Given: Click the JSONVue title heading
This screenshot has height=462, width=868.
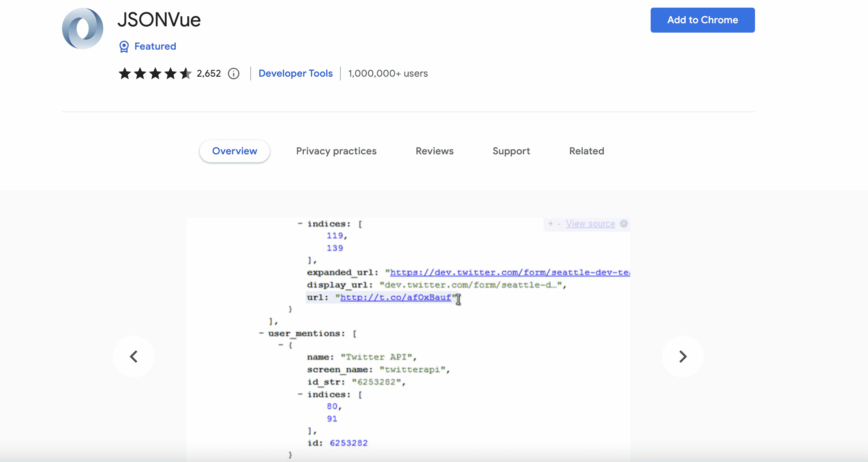Looking at the screenshot, I should 159,20.
